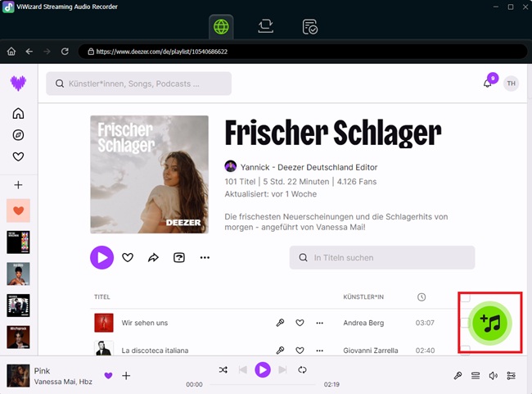532x394 pixels.
Task: Toggle the purple favorite heart for Pink
Action: tap(108, 376)
